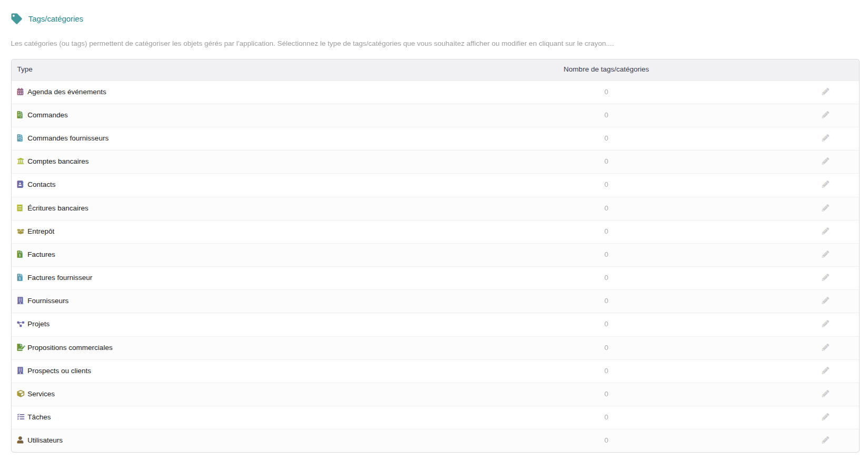Click the Tags/catégories page title
The height and width of the screenshot is (461, 868).
(55, 19)
